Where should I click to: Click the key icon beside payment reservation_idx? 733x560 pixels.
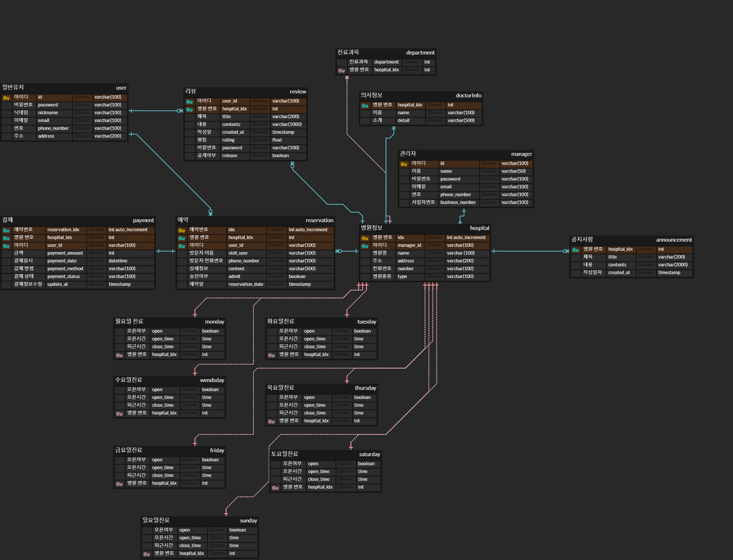[x=6, y=230]
